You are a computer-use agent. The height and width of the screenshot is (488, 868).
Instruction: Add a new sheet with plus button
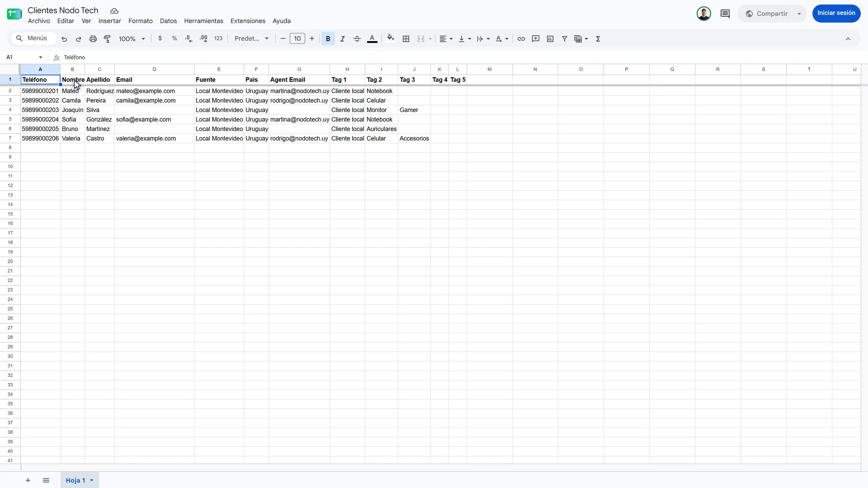28,480
